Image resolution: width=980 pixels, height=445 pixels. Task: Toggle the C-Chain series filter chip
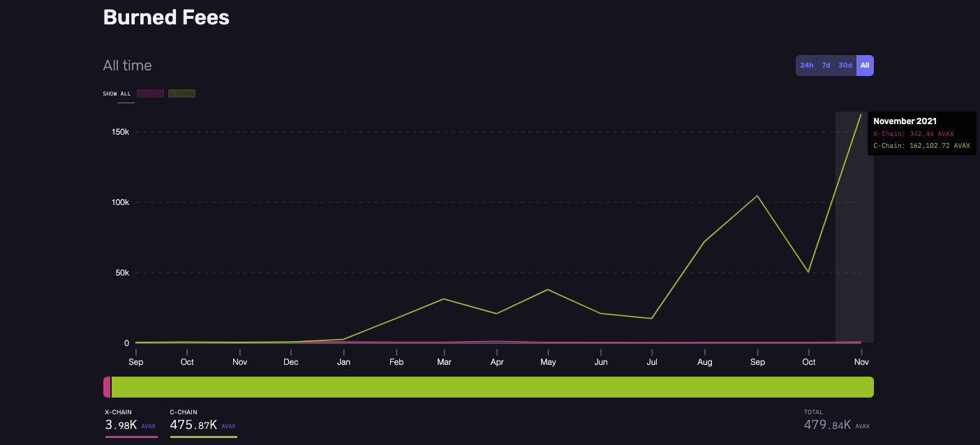181,93
